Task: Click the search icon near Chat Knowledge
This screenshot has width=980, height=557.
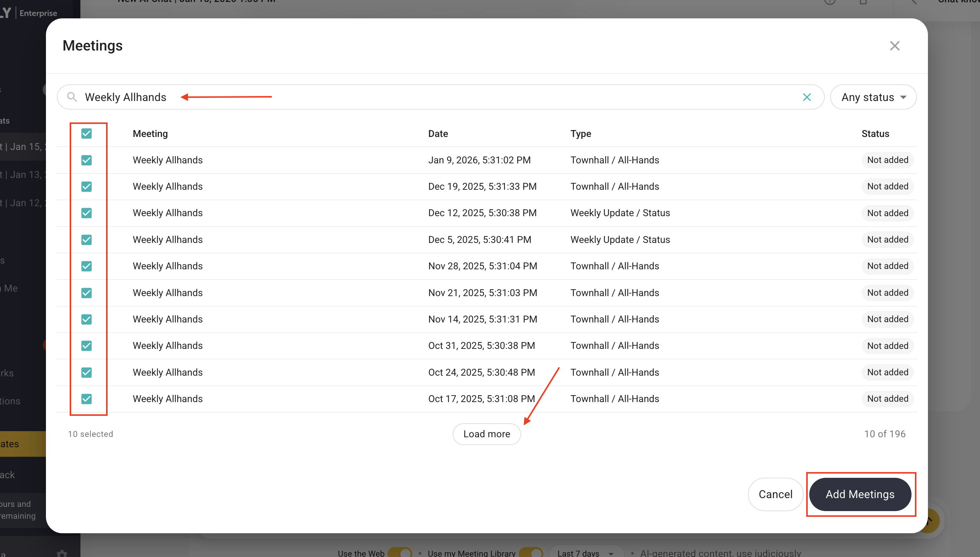Action: pyautogui.click(x=914, y=2)
